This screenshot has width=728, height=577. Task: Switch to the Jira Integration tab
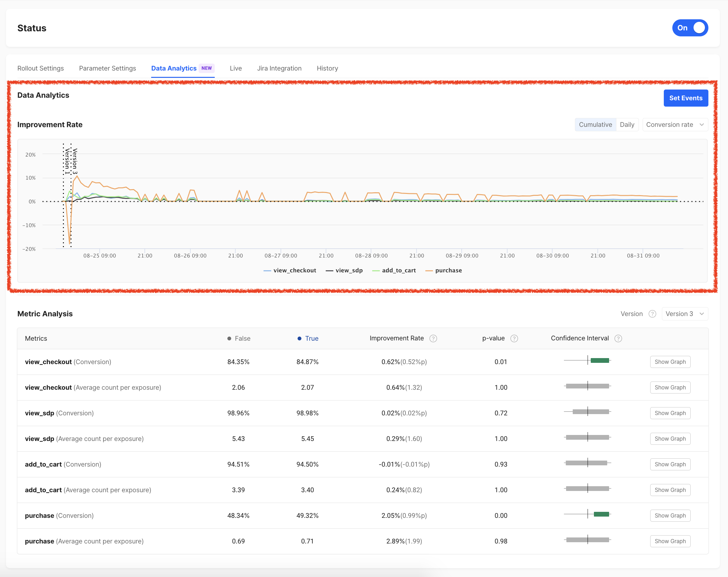tap(279, 68)
